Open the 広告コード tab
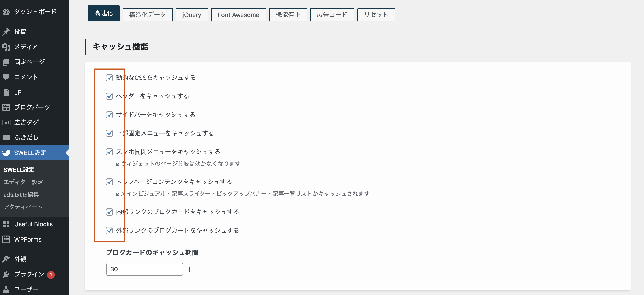644x295 pixels. point(332,15)
